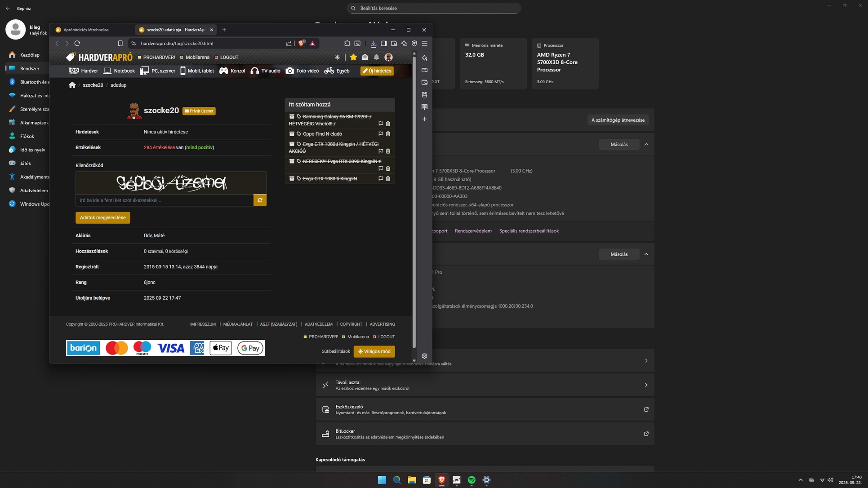868x488 pixels.
Task: Open messages envelope icon
Action: [365, 57]
